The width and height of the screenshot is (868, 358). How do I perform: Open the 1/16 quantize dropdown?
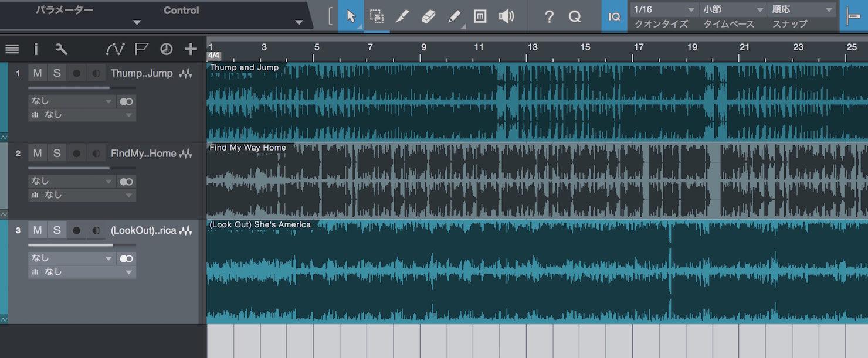click(x=664, y=9)
